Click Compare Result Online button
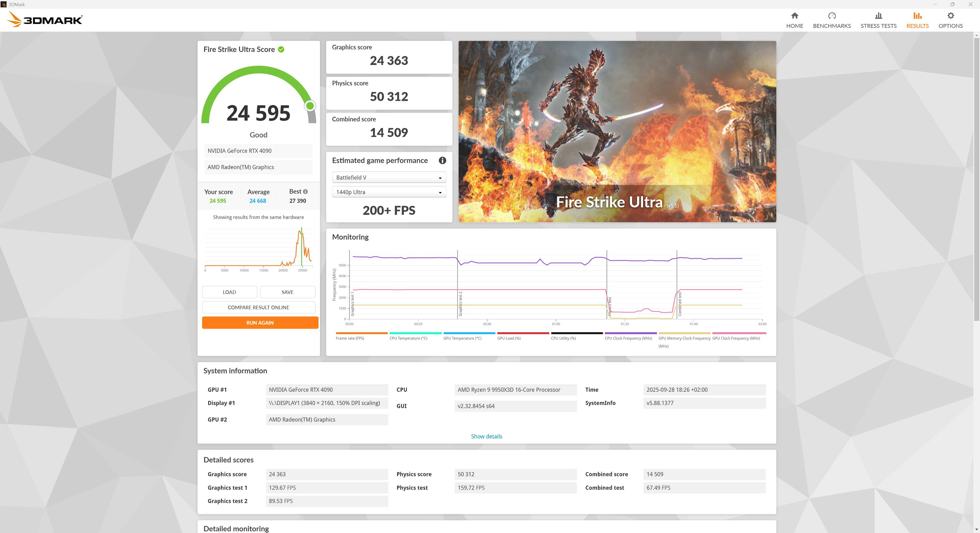The height and width of the screenshot is (533, 980). 258,307
